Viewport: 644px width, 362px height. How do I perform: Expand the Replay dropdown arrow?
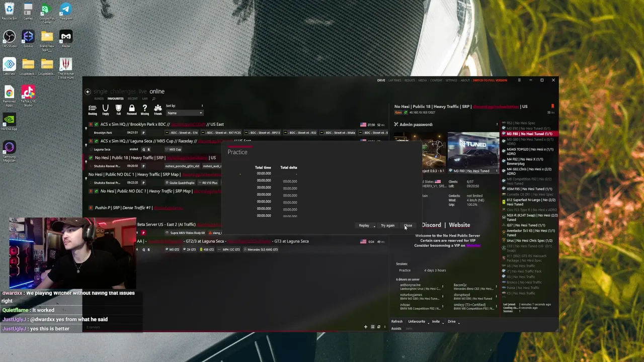click(374, 226)
